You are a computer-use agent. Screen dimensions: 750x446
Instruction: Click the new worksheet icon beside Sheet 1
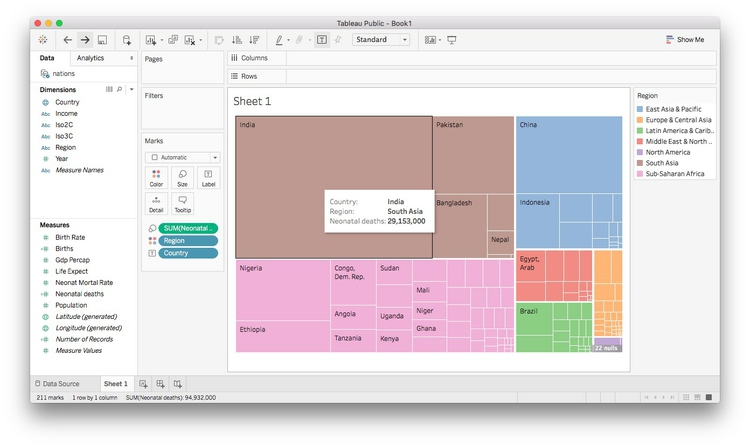click(x=143, y=384)
